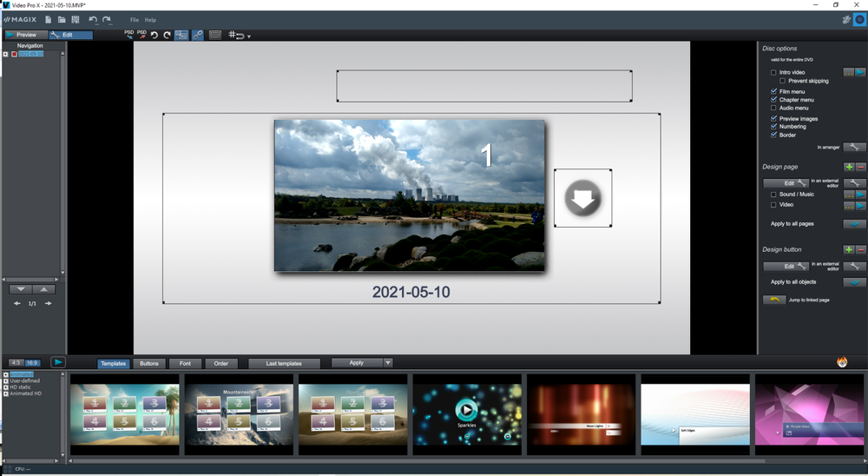Click the Last templates button
This screenshot has width=868, height=476.
click(x=284, y=363)
